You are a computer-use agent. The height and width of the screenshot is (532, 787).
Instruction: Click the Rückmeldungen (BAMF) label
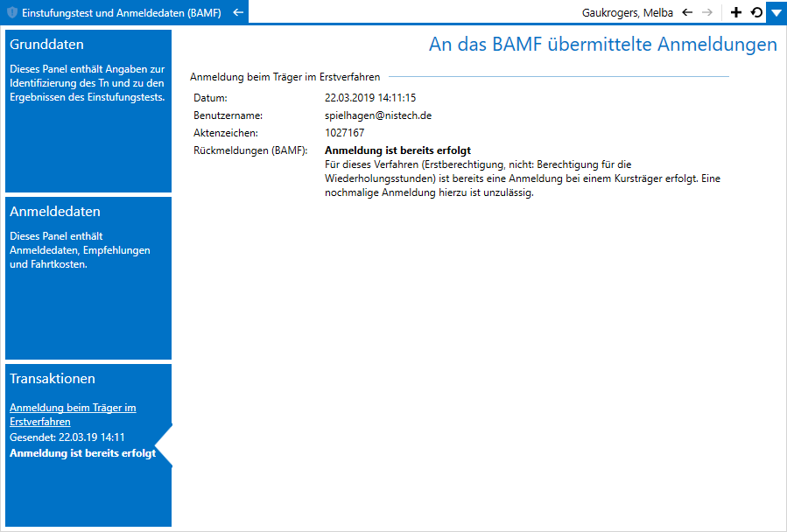pyautogui.click(x=250, y=150)
